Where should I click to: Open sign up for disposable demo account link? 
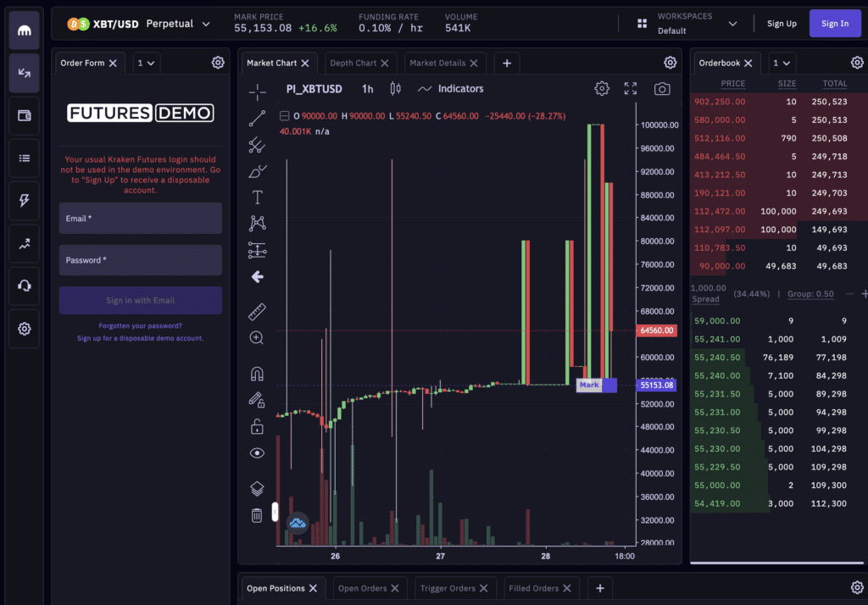(141, 337)
